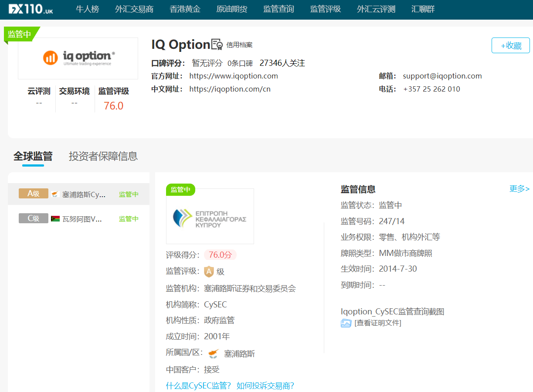This screenshot has height=392, width=533.
Task: Open 监管评级 in the navigation bar
Action: 326,9
